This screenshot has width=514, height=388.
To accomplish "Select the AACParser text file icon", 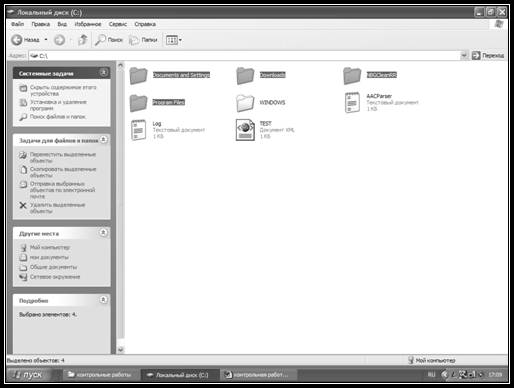I will coord(352,103).
